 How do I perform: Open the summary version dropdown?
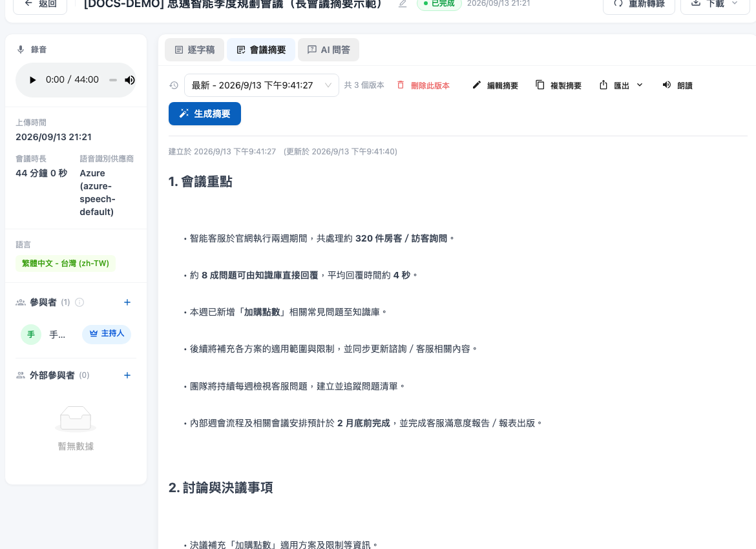tap(261, 85)
